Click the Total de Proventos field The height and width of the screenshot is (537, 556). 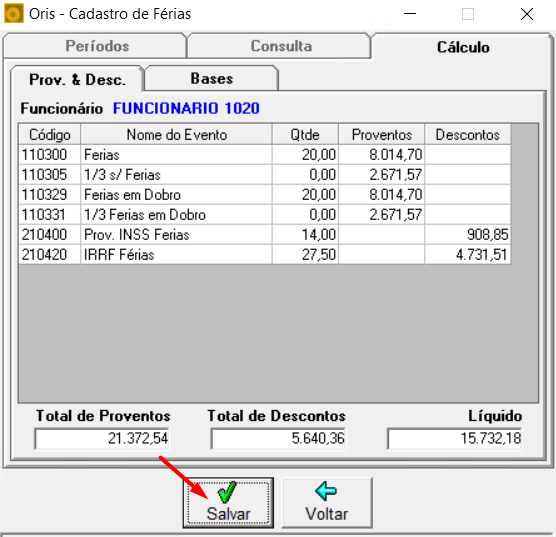(102, 438)
